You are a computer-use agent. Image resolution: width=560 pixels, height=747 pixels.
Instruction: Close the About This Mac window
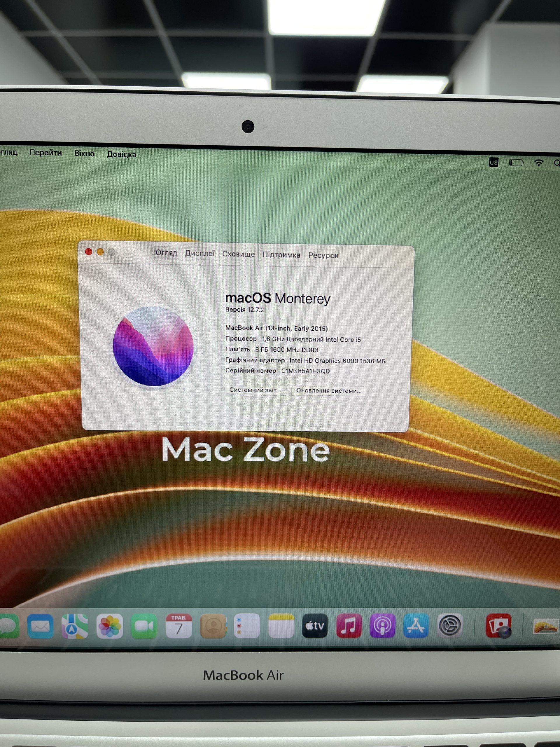coord(89,252)
